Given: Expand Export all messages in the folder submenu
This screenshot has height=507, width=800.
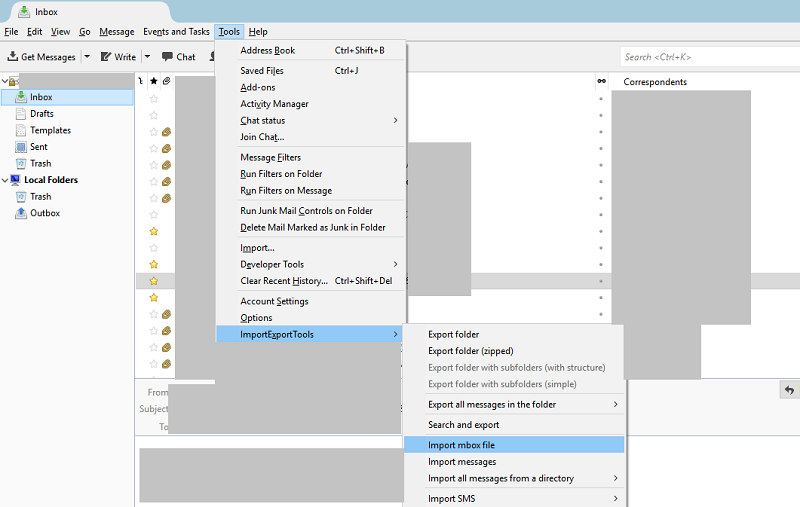Looking at the screenshot, I should click(615, 404).
